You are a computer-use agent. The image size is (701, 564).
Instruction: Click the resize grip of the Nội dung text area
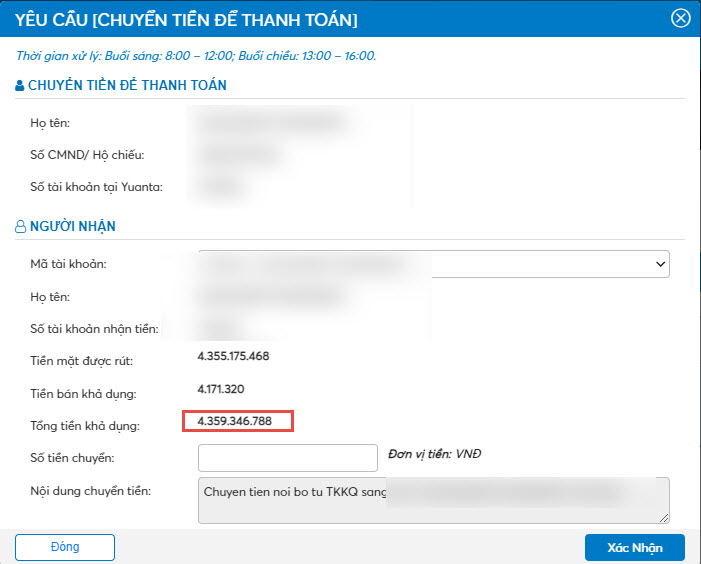tap(664, 518)
